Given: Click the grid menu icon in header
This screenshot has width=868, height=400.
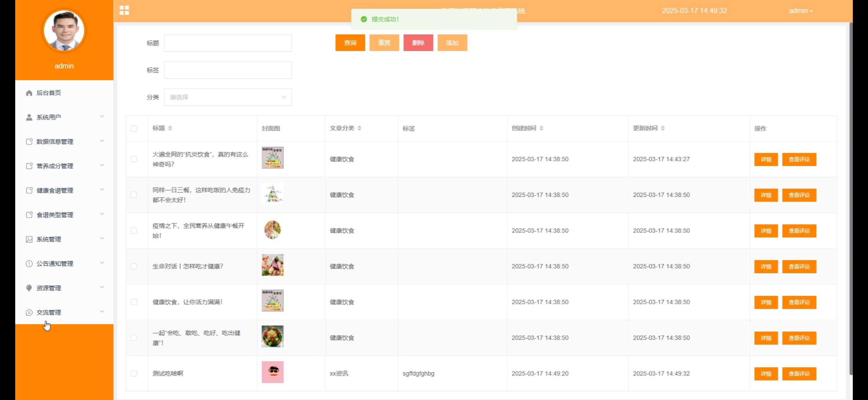Looking at the screenshot, I should (x=124, y=11).
